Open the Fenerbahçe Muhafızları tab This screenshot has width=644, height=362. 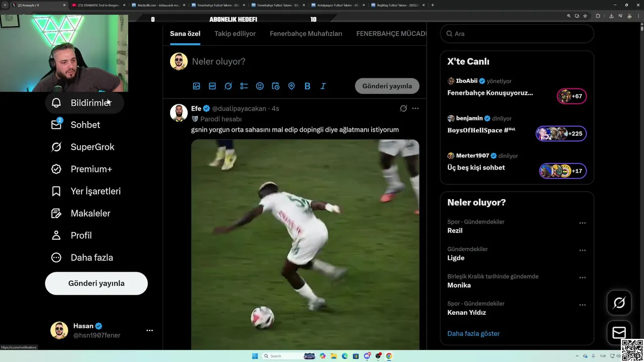[306, 34]
